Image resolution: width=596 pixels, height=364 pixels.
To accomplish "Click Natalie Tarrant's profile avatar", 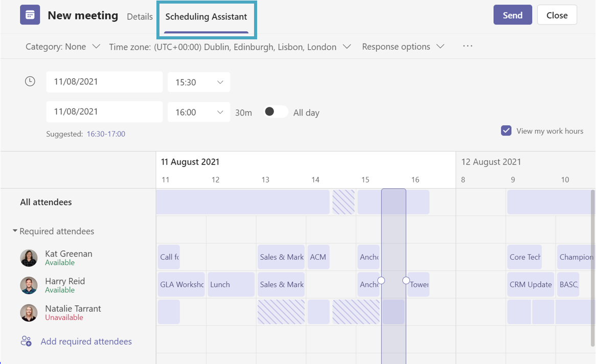I will [x=29, y=313].
